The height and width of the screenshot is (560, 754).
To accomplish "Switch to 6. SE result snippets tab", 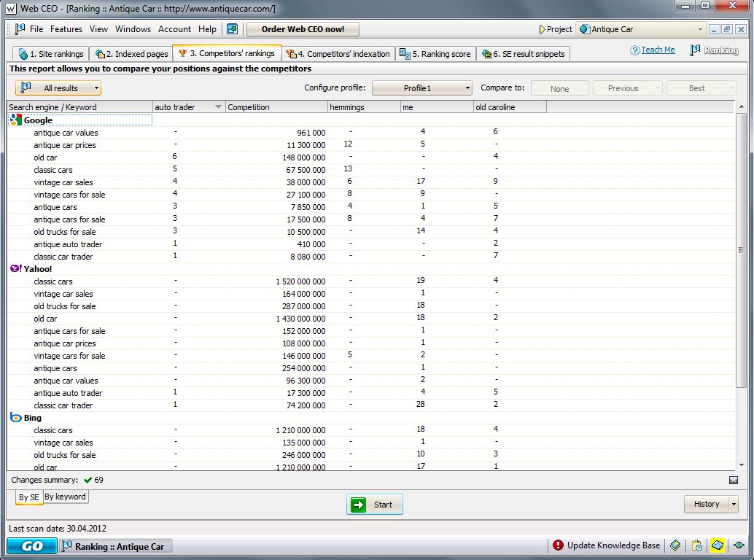I will [523, 54].
